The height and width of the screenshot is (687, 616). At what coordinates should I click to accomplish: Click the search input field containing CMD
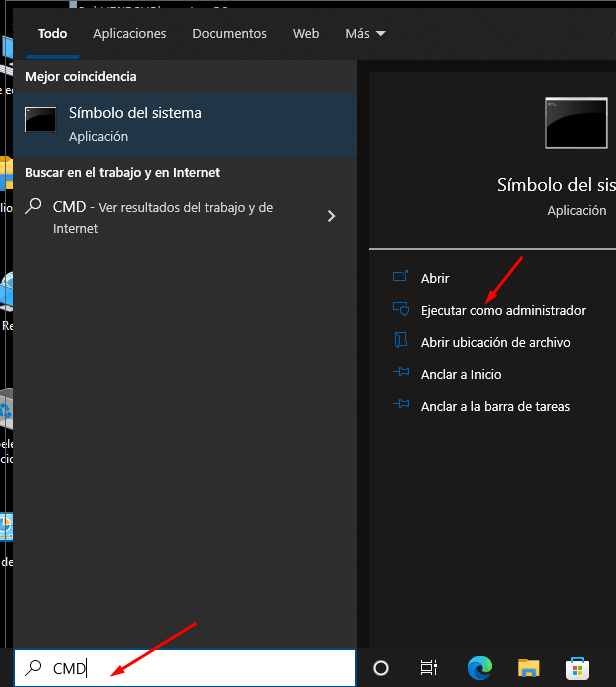point(185,668)
